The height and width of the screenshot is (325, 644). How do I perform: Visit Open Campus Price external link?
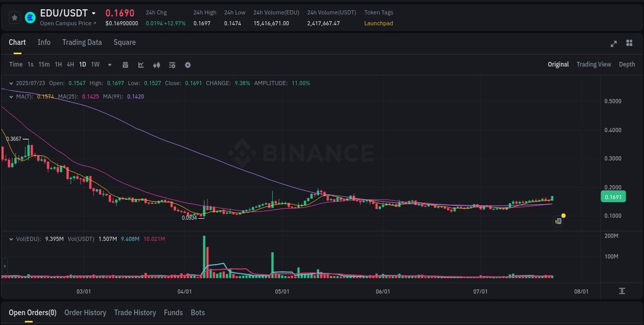coord(68,23)
